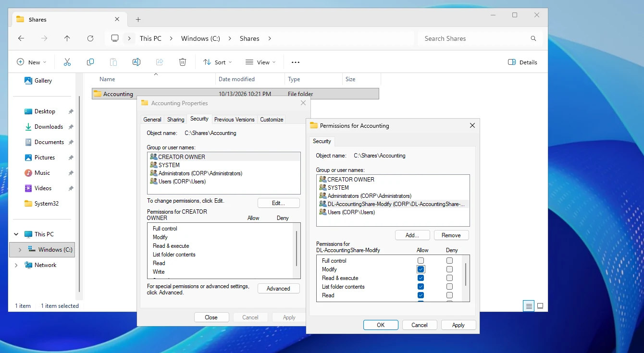The image size is (644, 353).
Task: Click the Remove button
Action: pyautogui.click(x=451, y=235)
